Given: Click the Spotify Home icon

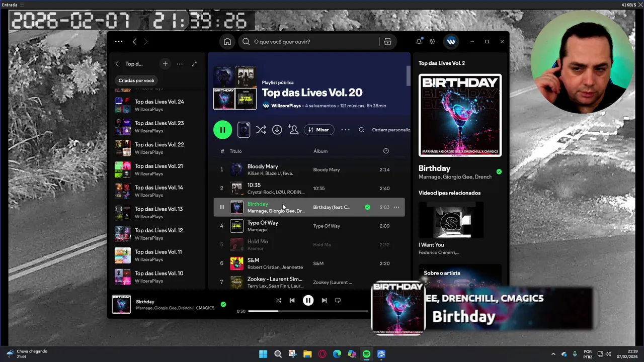Looking at the screenshot, I should click(x=227, y=42).
